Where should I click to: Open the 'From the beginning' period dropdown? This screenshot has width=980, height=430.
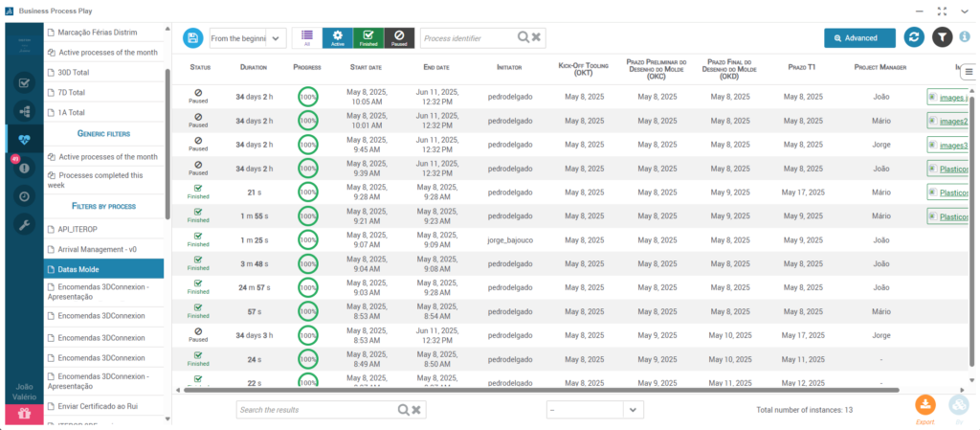click(x=247, y=37)
